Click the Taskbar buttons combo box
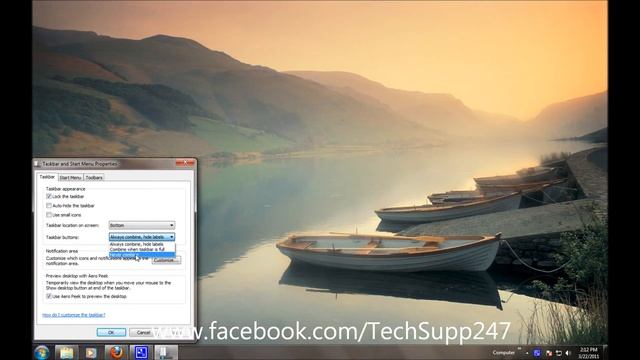 [x=142, y=237]
